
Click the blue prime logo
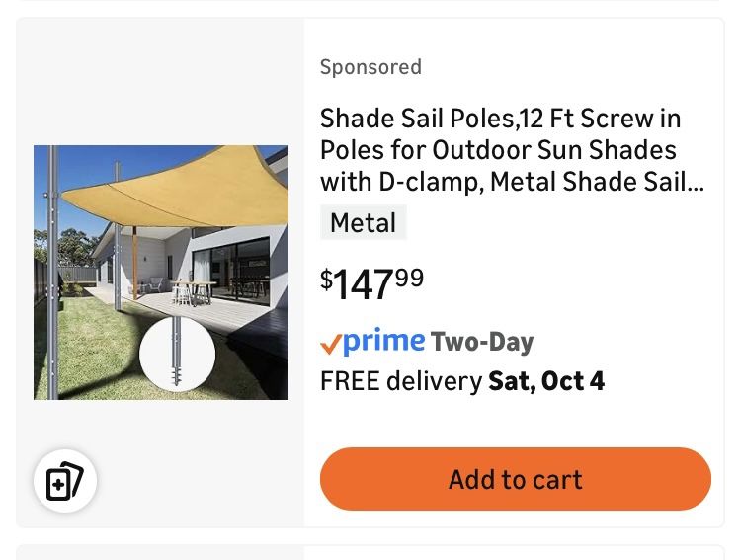pyautogui.click(x=384, y=341)
